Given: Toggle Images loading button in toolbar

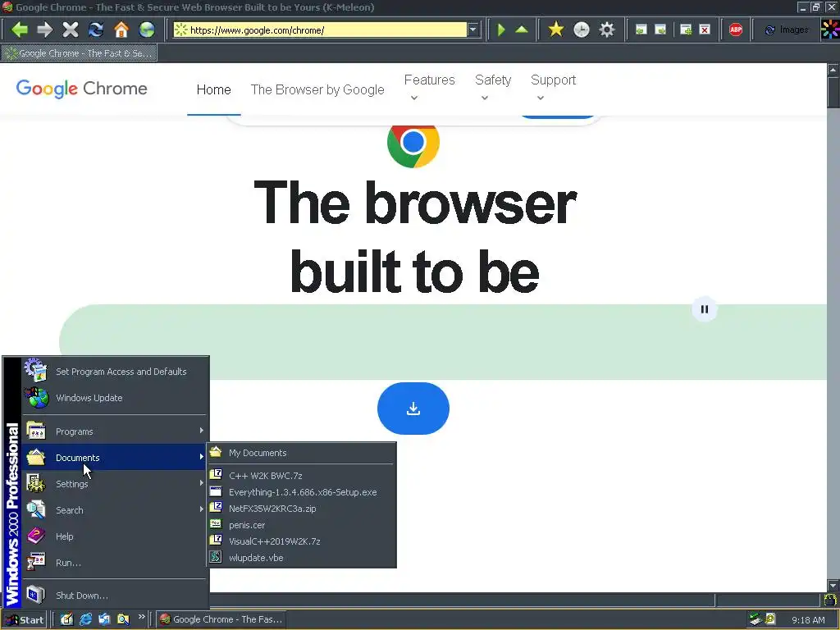Looking at the screenshot, I should [786, 30].
